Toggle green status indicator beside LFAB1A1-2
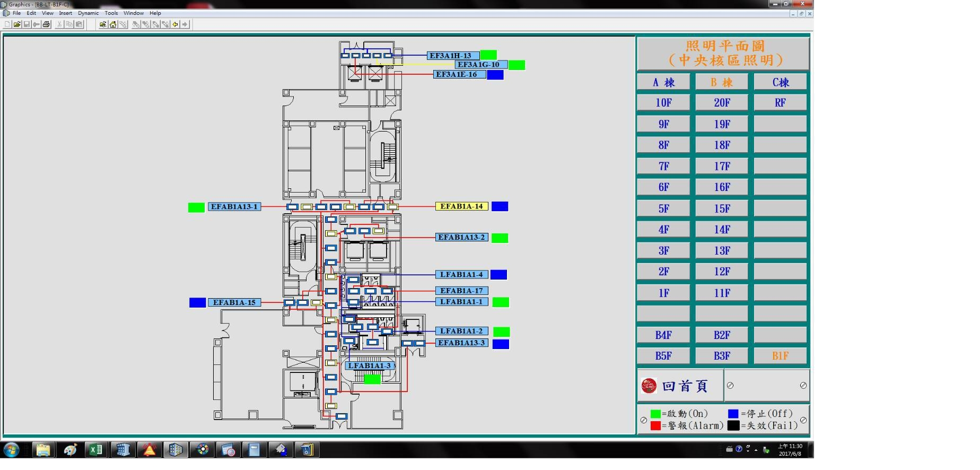The image size is (980, 470). pos(501,332)
